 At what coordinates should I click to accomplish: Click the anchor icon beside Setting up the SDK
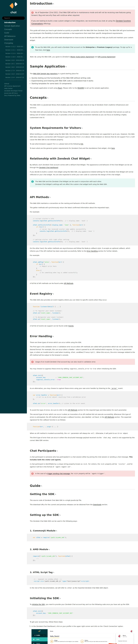[x=60, y=515]
